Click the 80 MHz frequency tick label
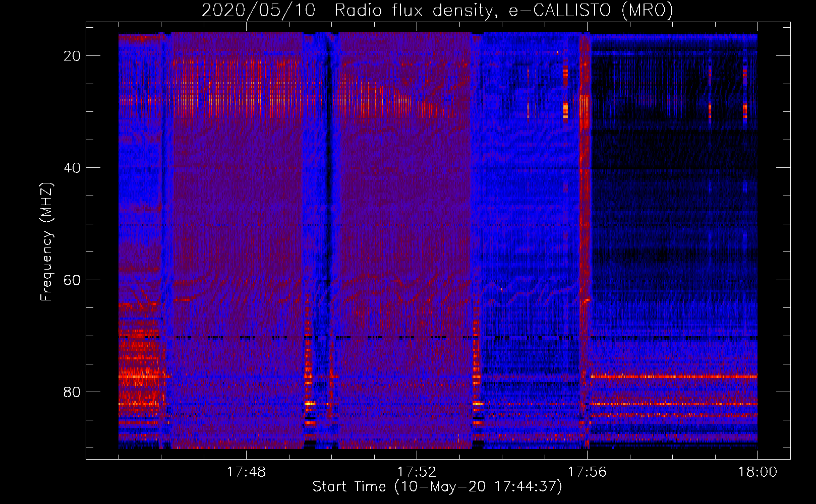 (73, 392)
